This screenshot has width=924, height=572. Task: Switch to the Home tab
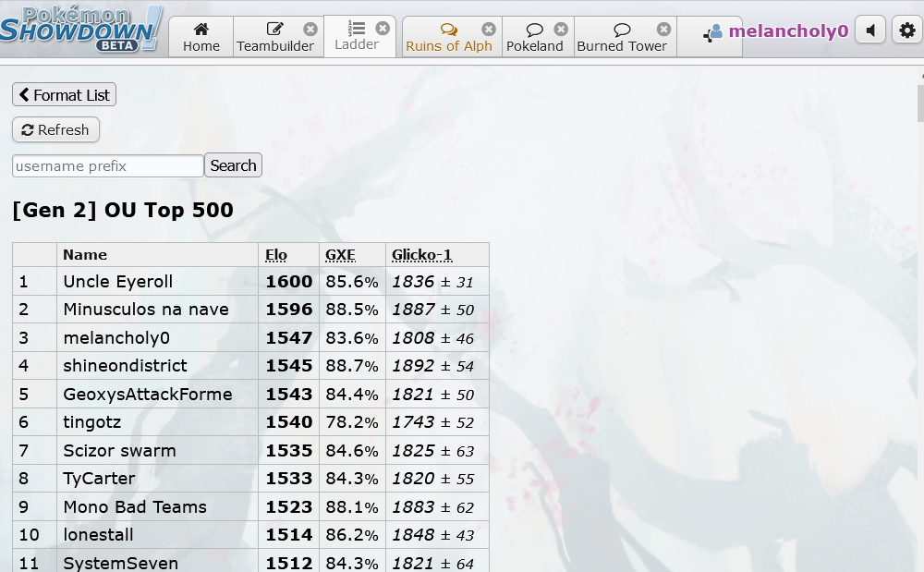pos(201,38)
